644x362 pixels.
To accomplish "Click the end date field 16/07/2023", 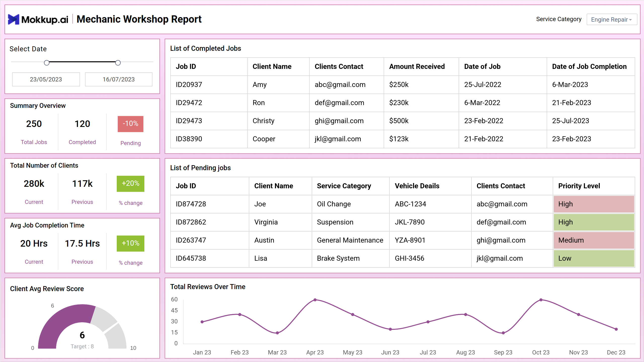I will 119,79.
